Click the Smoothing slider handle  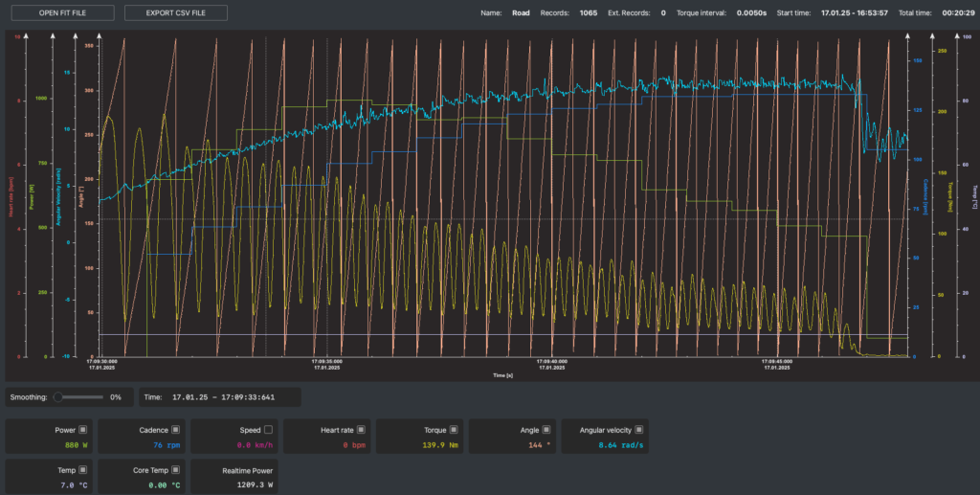click(58, 396)
